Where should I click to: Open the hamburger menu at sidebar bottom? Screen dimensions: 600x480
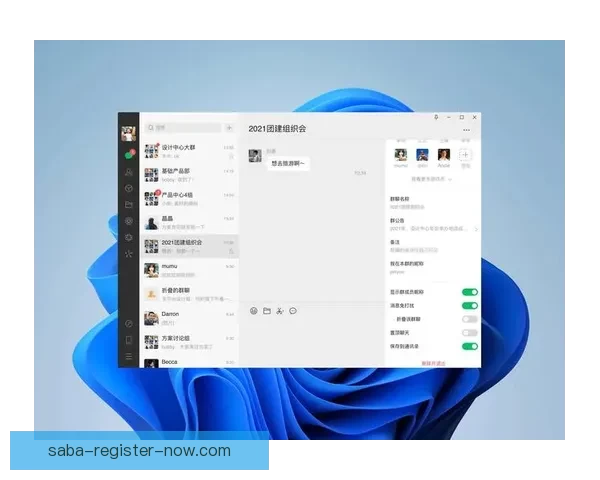click(129, 356)
